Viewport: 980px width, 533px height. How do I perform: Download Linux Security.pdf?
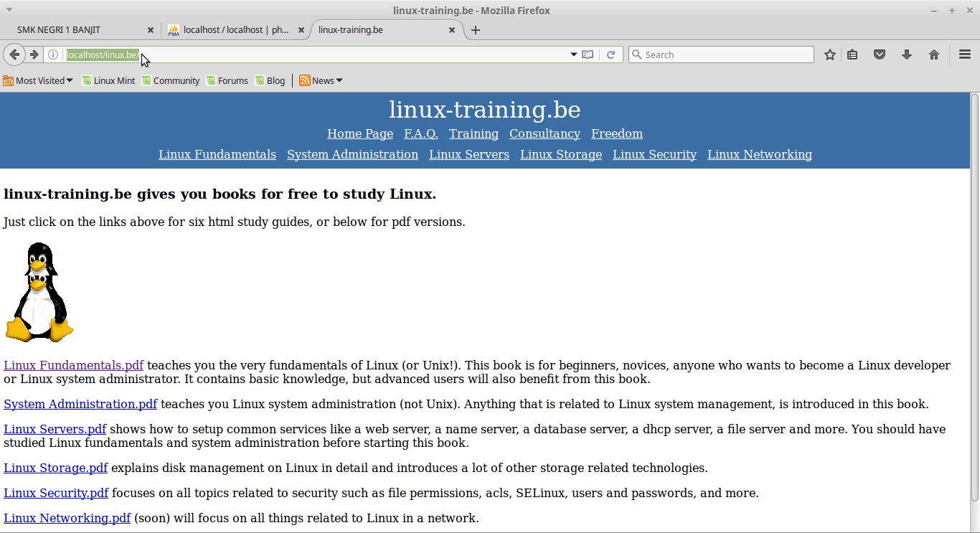point(56,493)
